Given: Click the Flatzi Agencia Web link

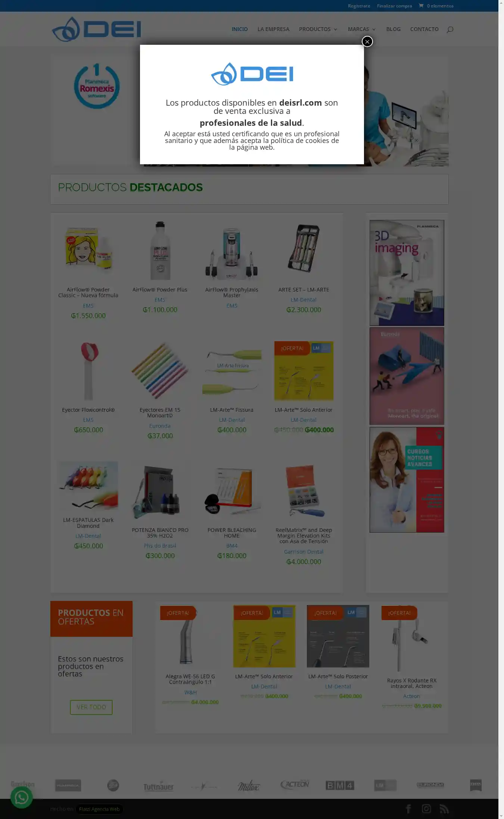Looking at the screenshot, I should click(99, 809).
